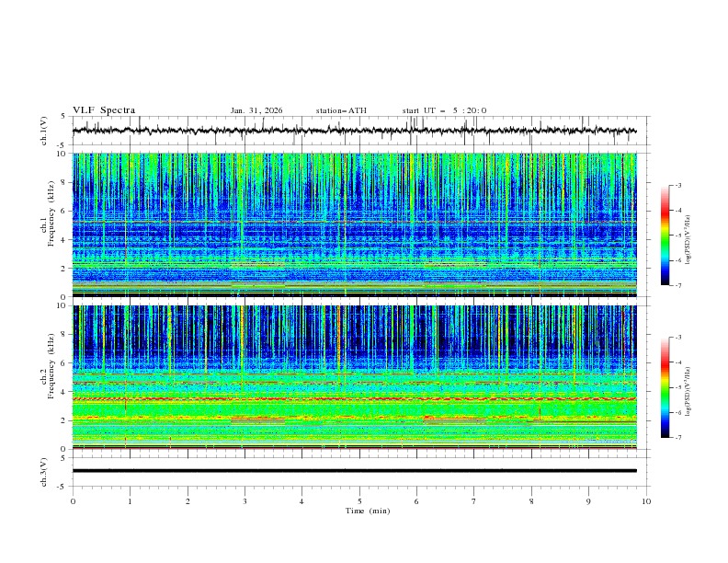Click the time axis tick label "9"
Viewport: 728px width, 563px height.
click(588, 501)
